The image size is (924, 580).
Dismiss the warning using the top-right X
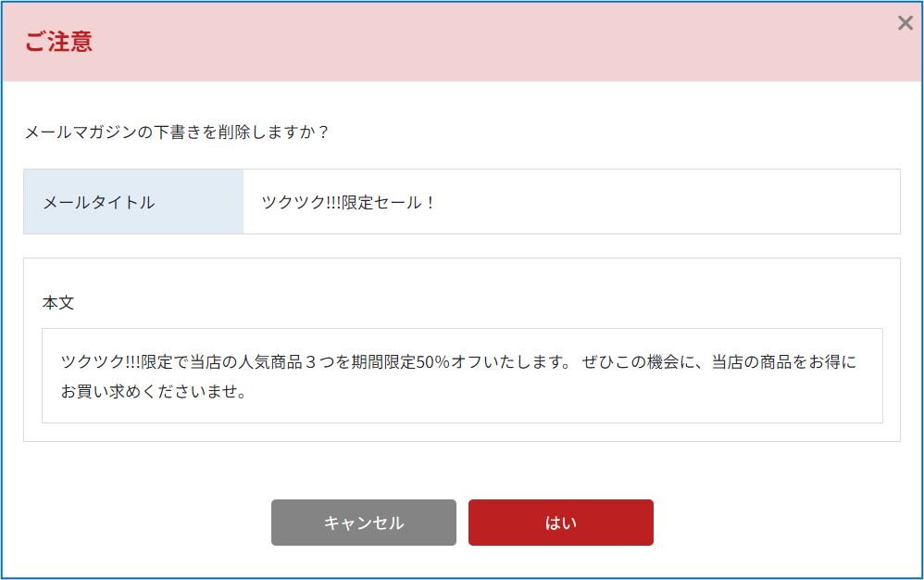point(905,23)
